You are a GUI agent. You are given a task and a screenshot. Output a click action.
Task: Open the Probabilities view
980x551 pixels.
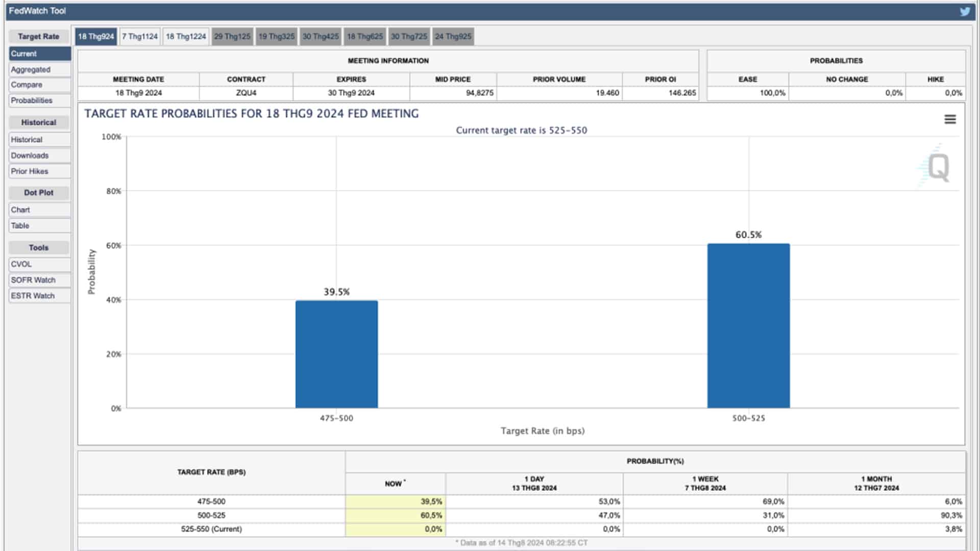pyautogui.click(x=40, y=101)
